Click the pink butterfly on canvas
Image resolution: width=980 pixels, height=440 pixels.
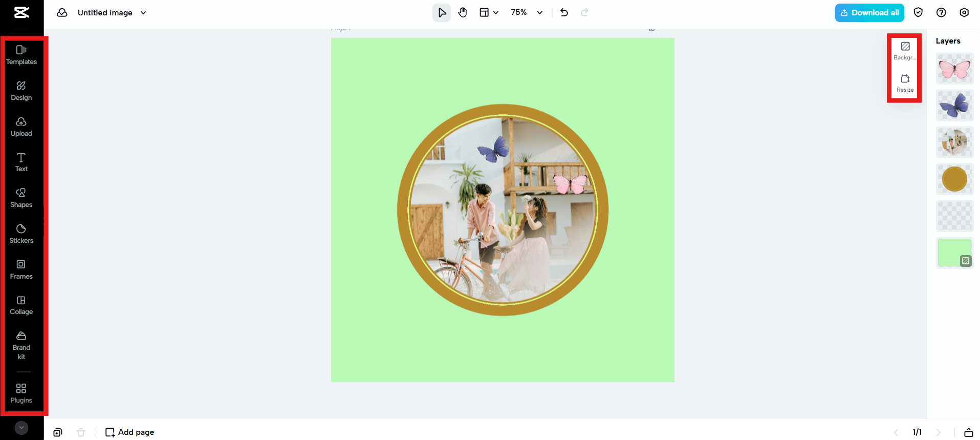coord(571,183)
